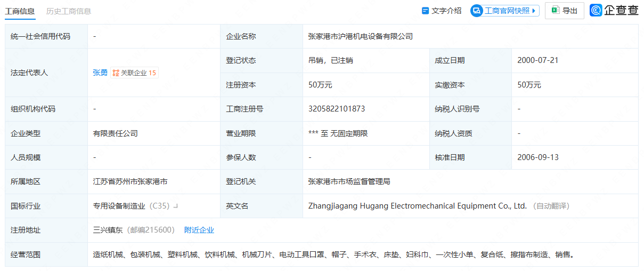This screenshot has width=644, height=271.
Task: Click the 企查查 logo icon
Action: [596, 11]
